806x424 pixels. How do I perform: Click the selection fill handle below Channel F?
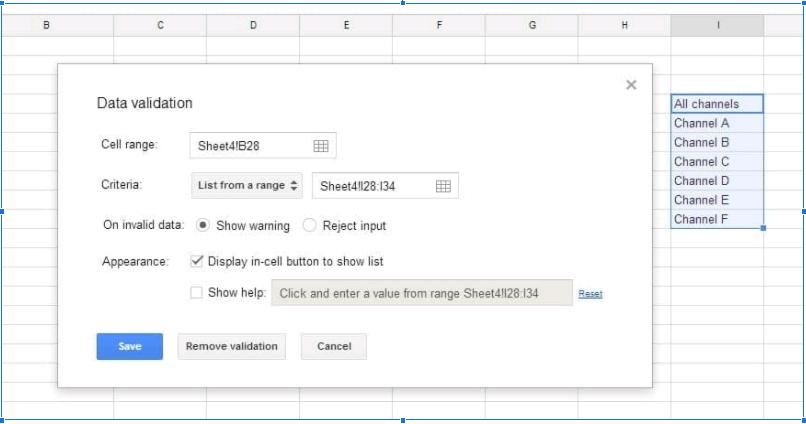pyautogui.click(x=763, y=228)
